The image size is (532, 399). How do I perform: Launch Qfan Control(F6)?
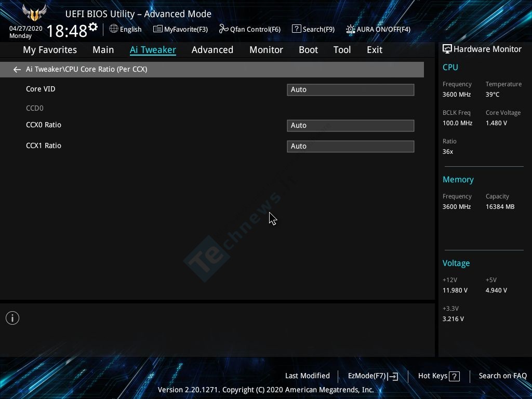click(x=255, y=29)
